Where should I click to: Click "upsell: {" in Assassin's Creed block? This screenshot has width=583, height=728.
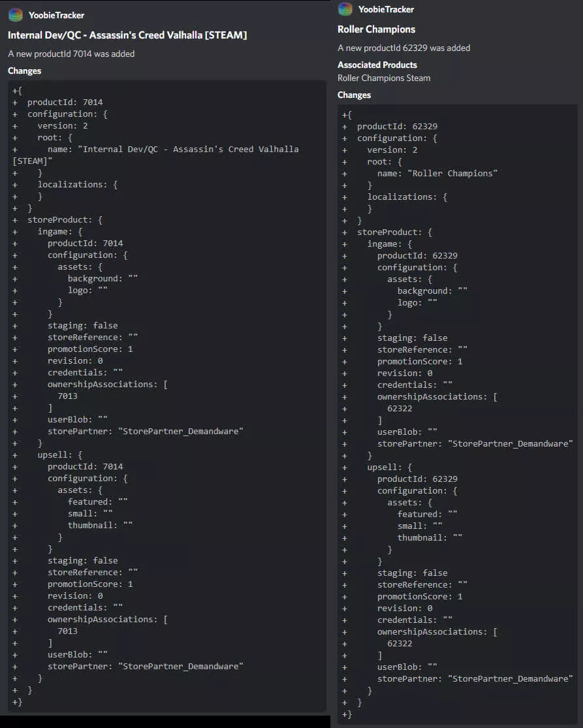(x=60, y=455)
